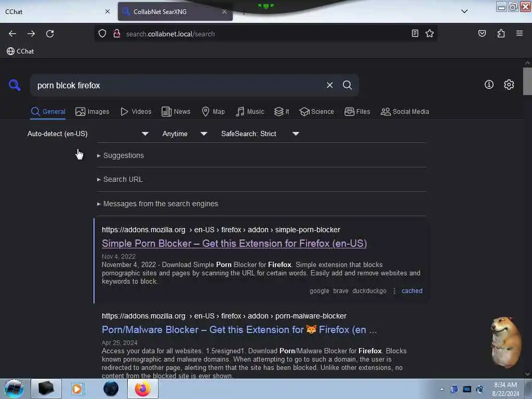Open Simple Porn Blocker extension result
This screenshot has width=532, height=399.
pyautogui.click(x=234, y=243)
